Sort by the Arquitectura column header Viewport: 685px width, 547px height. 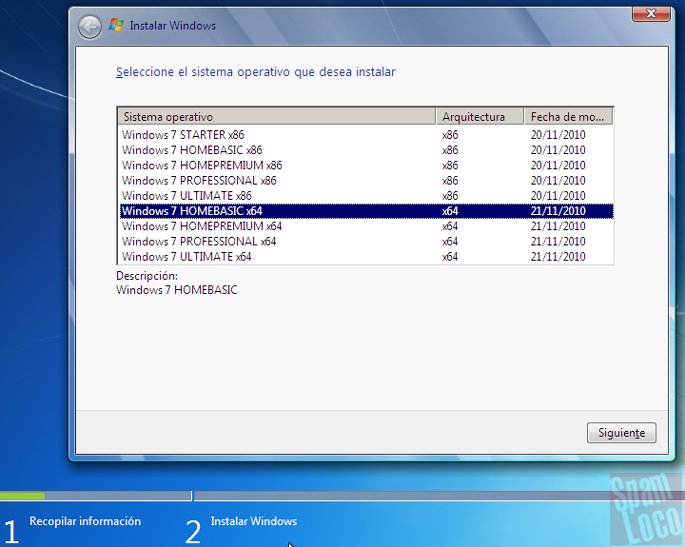pos(480,117)
